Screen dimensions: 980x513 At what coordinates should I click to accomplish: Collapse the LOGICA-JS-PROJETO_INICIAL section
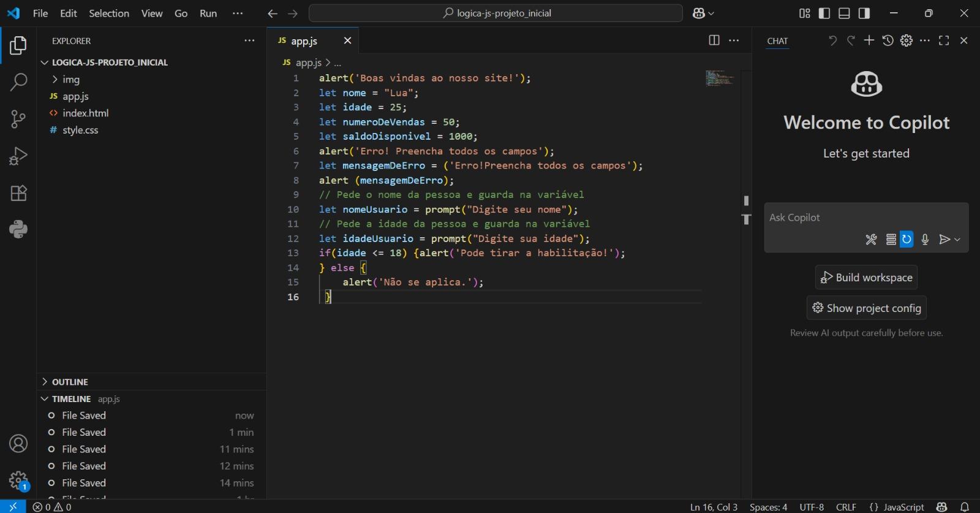(x=110, y=63)
